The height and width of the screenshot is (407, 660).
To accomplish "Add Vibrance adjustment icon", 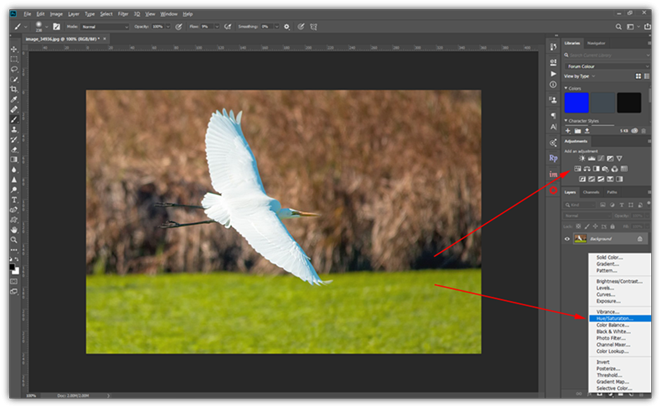I will pyautogui.click(x=619, y=158).
